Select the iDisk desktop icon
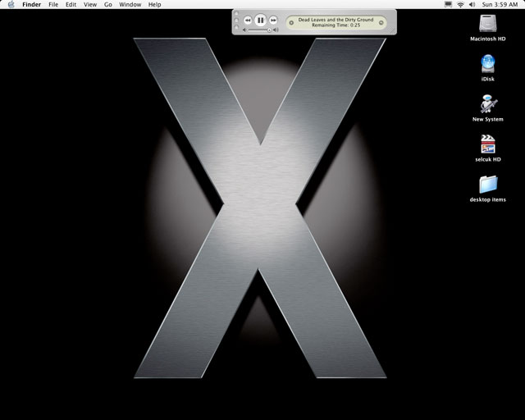Viewport: 525px width, 420px height. (x=488, y=64)
